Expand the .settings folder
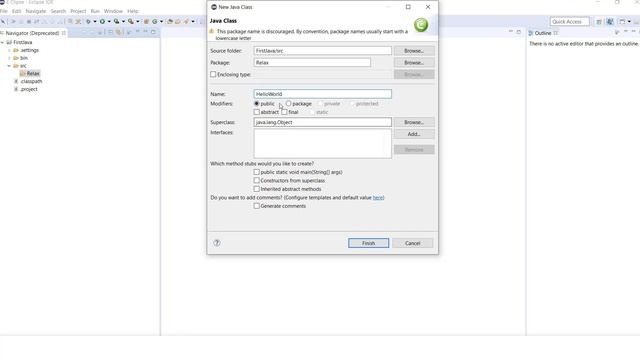This screenshot has height=360, width=640. [x=9, y=50]
